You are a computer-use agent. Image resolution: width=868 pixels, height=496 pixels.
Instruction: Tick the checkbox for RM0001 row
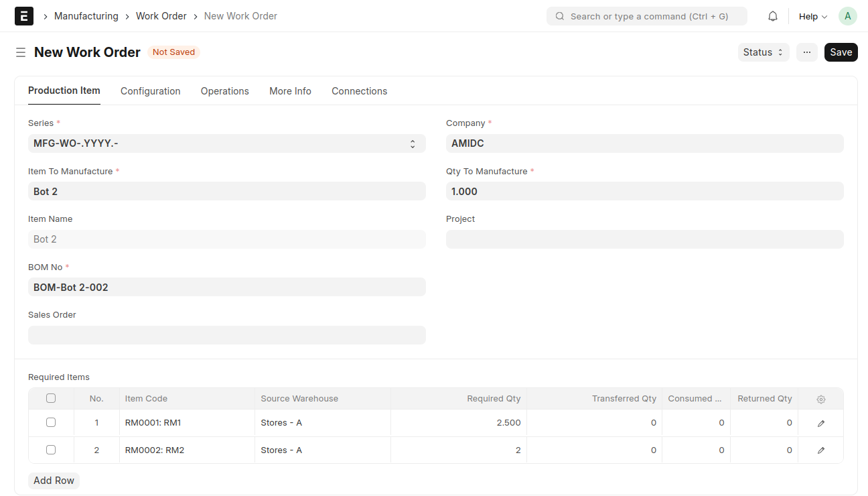[x=51, y=422]
